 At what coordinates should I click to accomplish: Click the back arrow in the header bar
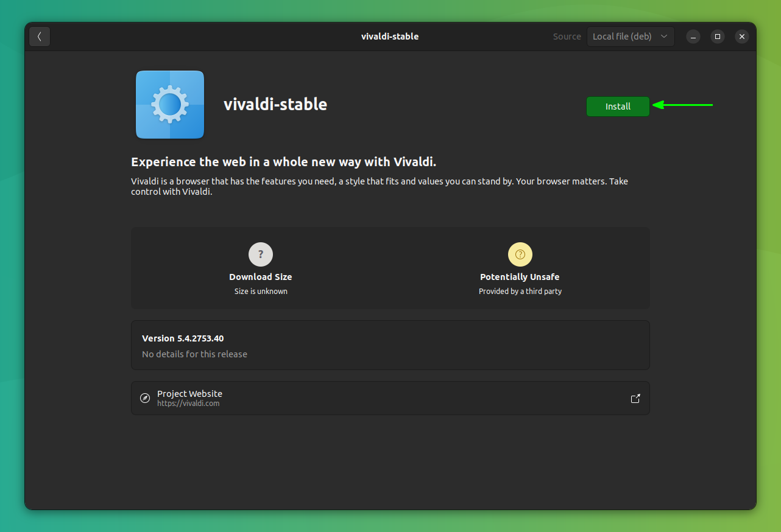(39, 37)
